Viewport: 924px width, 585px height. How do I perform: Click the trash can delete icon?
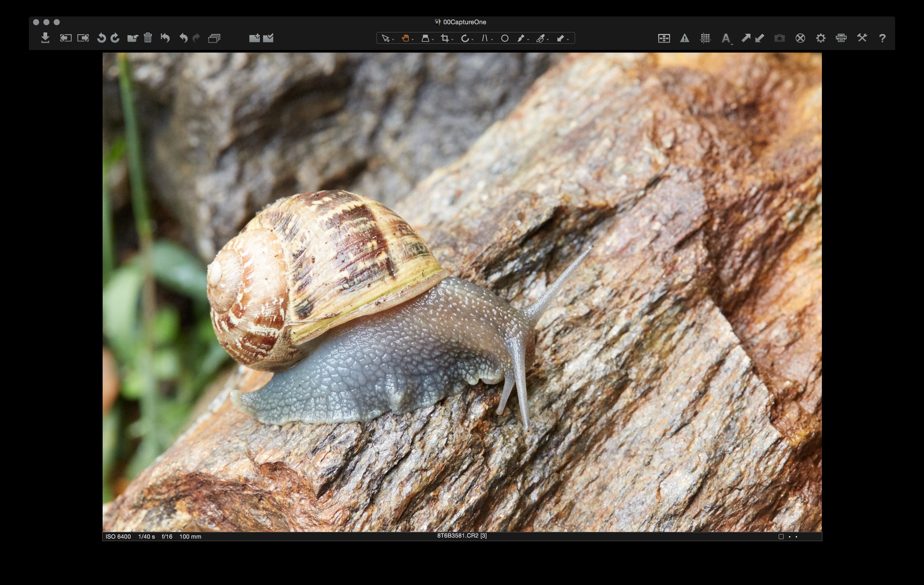point(148,38)
